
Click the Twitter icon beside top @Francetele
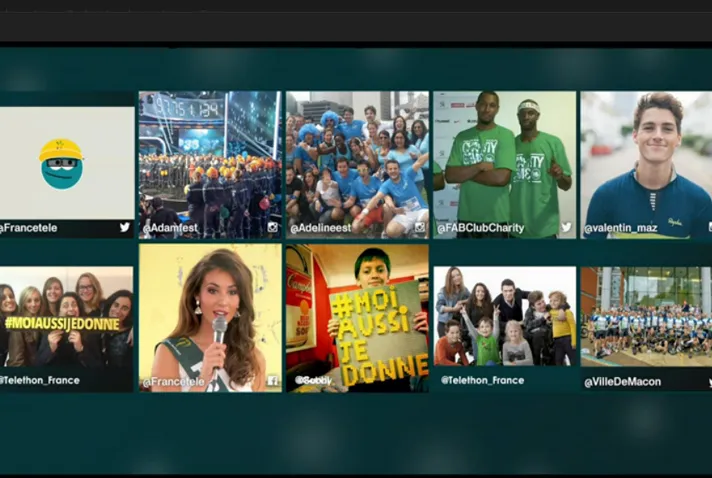(125, 227)
